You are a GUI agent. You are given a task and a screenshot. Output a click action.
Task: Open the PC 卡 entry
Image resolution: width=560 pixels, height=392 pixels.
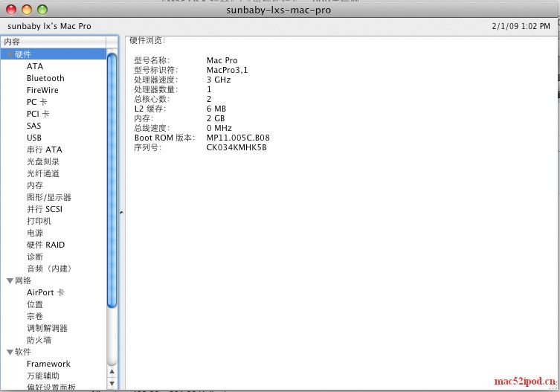[37, 102]
